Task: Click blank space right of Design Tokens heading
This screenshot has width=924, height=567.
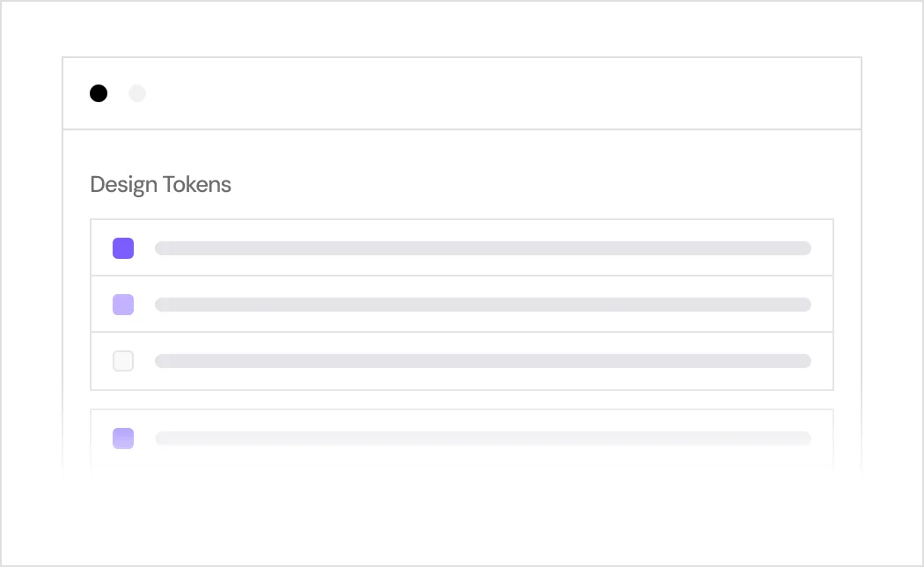Action: (531, 185)
